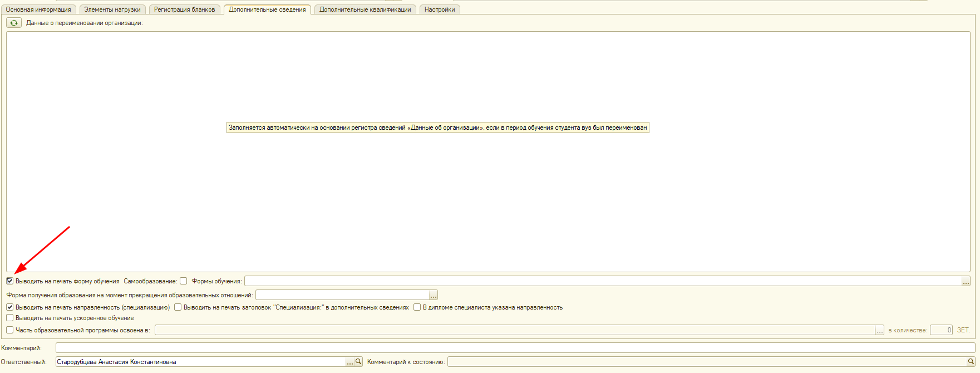Screen dimensions: 980x373
Task: Focus the Формы обучения text field
Action: coord(602,282)
